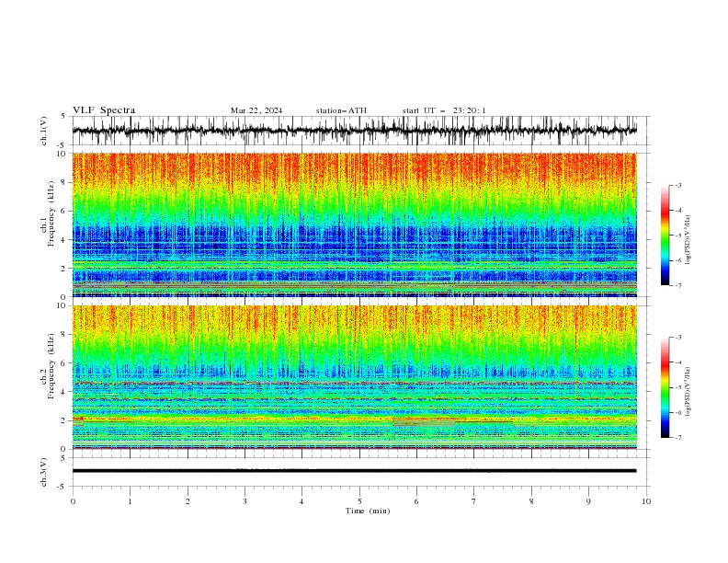Click the "10" kHz tick of ch.1 spectrogram
This screenshot has height=563, width=728.
[63, 154]
